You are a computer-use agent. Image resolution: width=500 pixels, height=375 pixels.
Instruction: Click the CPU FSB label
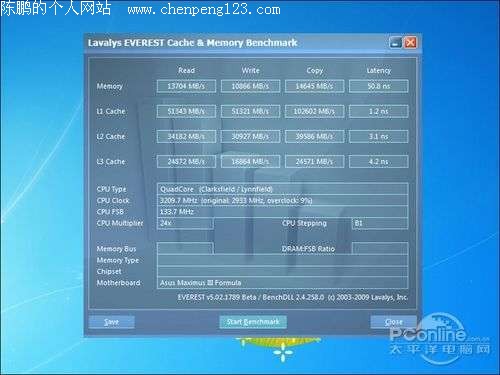click(110, 212)
